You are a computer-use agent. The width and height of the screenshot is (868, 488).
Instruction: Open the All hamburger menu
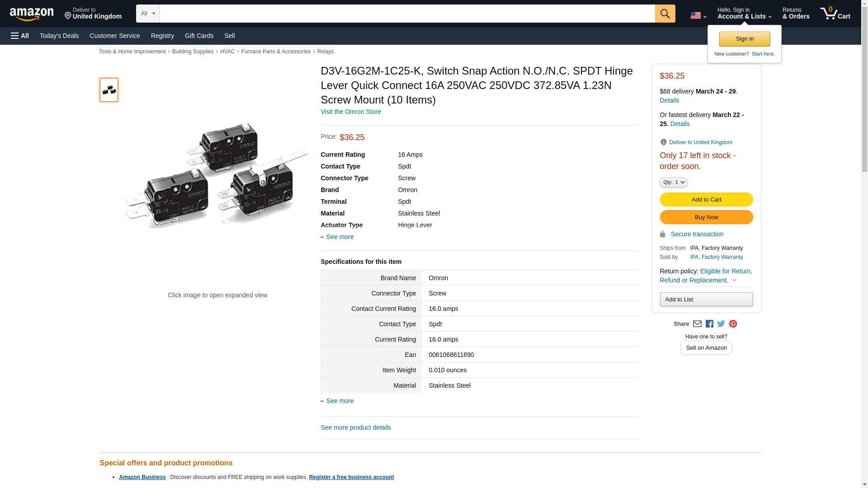20,36
